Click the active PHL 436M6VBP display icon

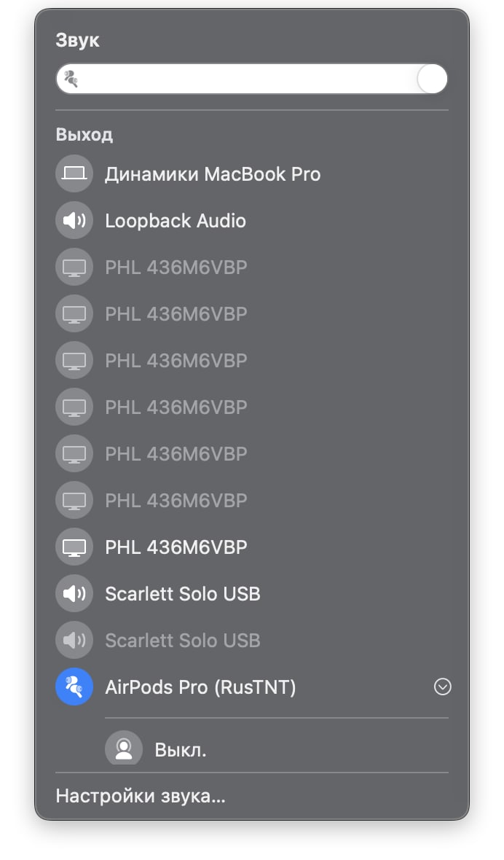[x=74, y=547]
